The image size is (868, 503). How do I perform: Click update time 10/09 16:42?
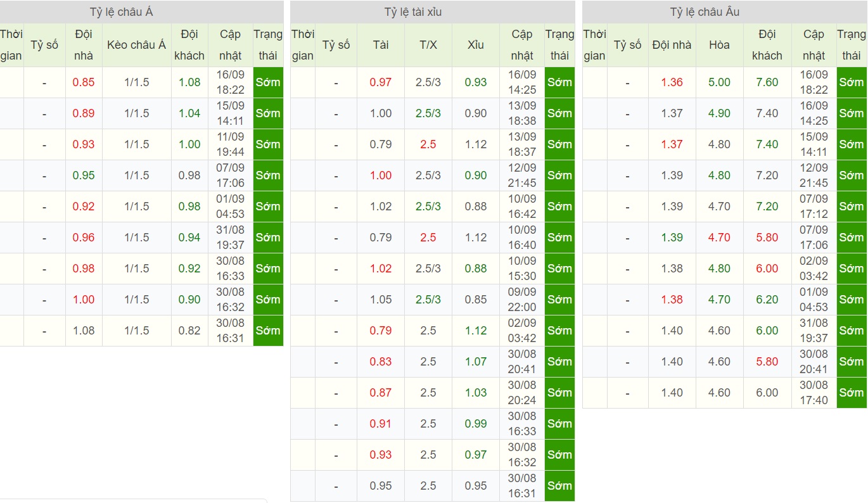click(522, 207)
